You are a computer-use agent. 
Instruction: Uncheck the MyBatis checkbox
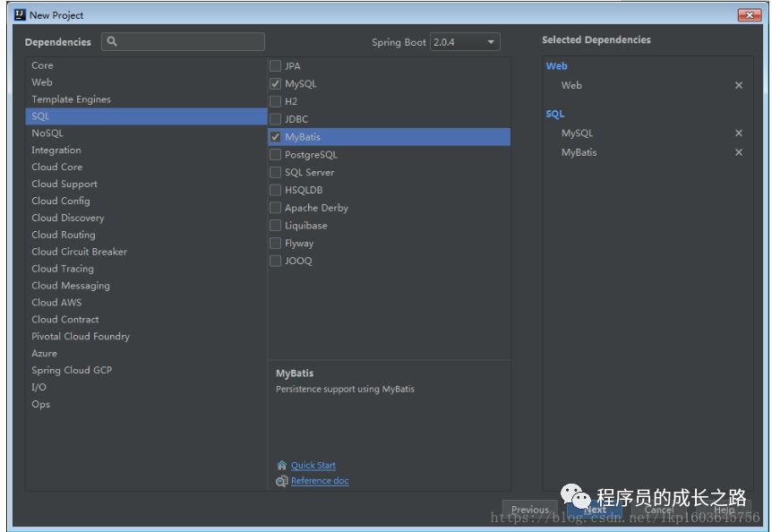click(x=275, y=137)
